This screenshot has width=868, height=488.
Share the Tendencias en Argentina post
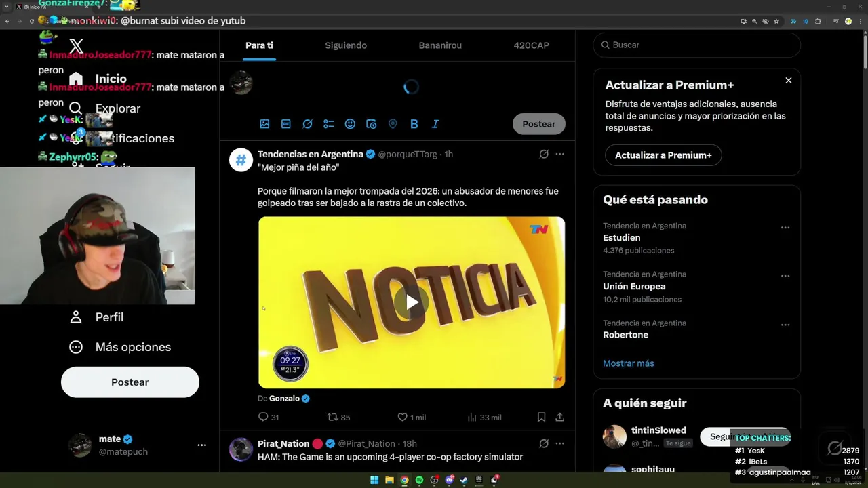tap(560, 418)
